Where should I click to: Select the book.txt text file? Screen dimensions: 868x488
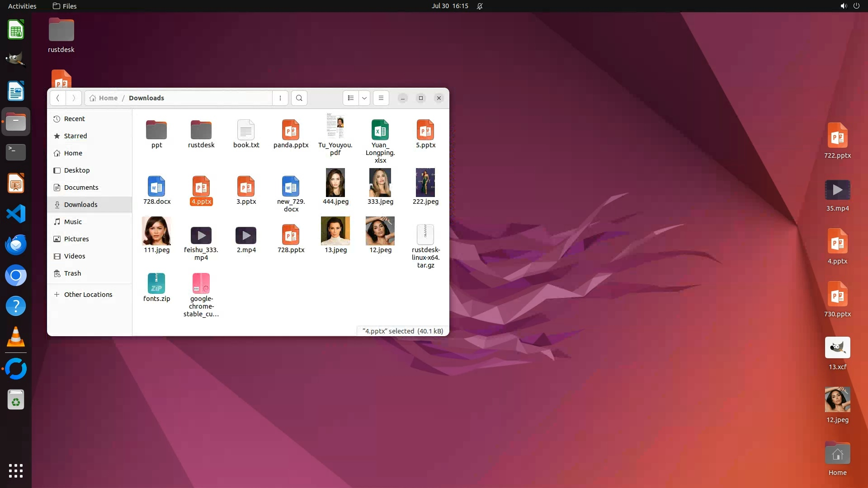coord(246,131)
